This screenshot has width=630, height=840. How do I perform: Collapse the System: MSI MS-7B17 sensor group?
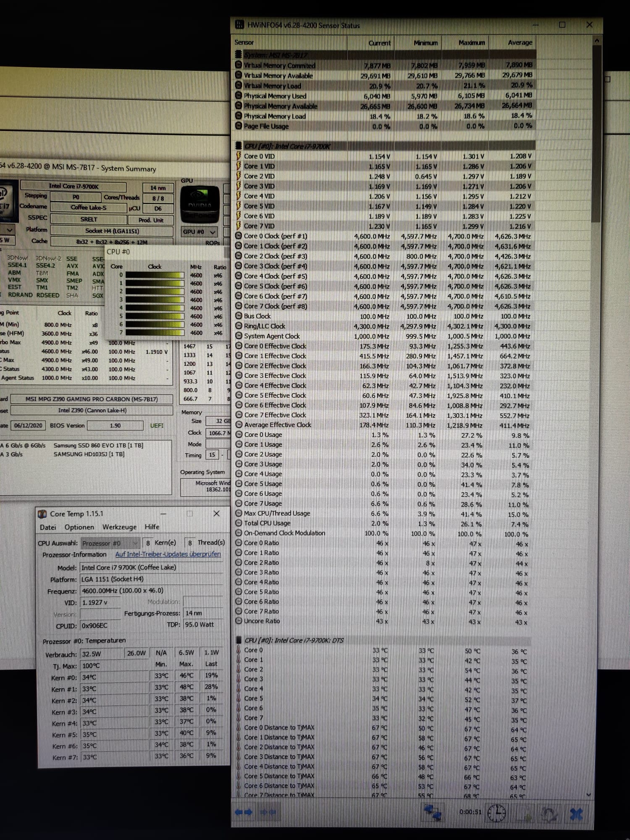pos(239,55)
